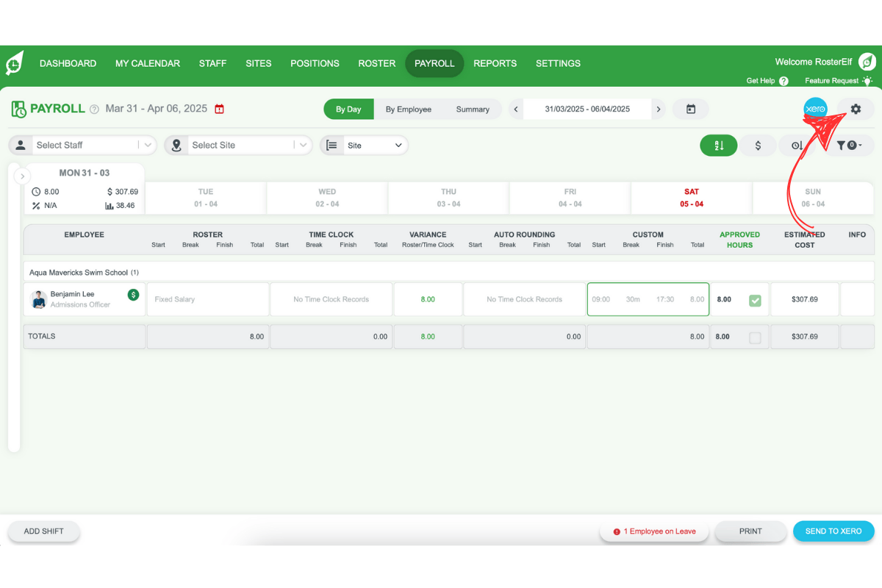
Task: Select the time clock toolbar icon
Action: [796, 145]
